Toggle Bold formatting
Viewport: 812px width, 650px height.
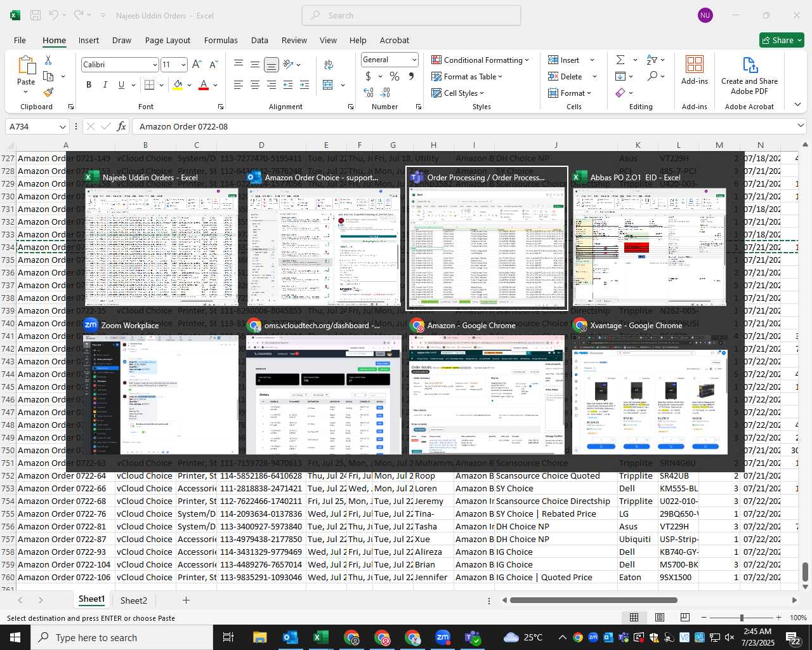(89, 84)
